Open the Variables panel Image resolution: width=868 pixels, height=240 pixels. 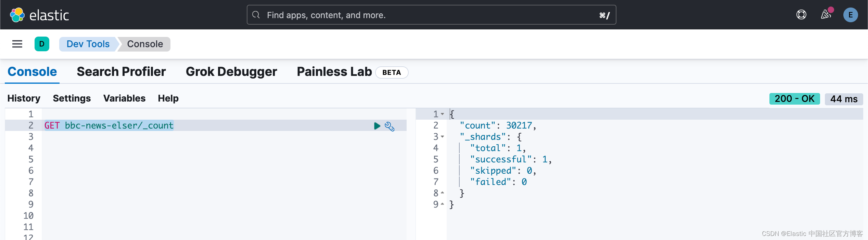tap(124, 98)
